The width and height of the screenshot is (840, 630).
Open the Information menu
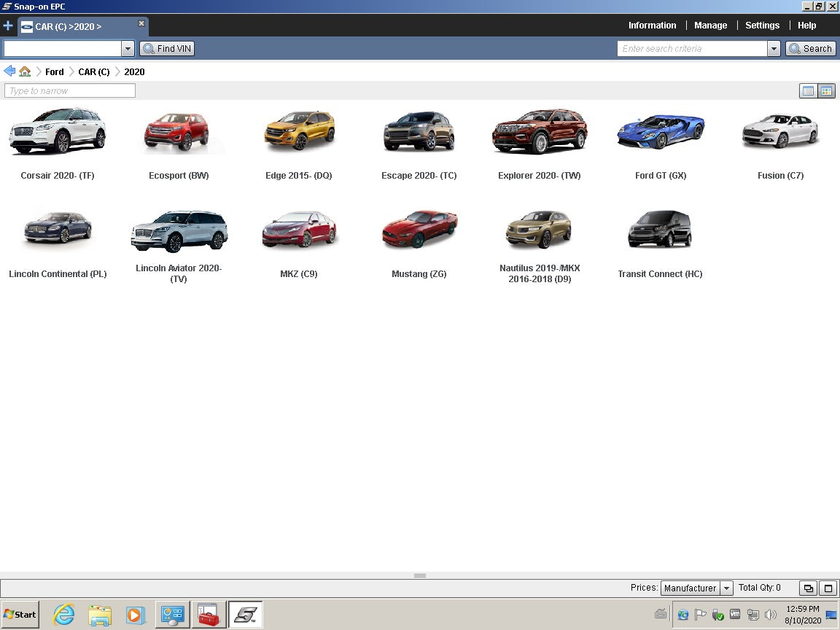click(x=652, y=26)
